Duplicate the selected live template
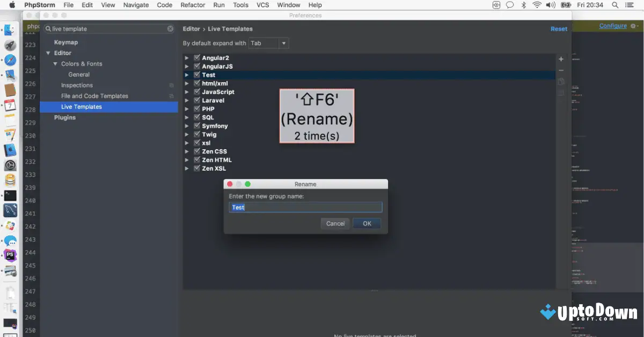The height and width of the screenshot is (337, 644). (561, 81)
